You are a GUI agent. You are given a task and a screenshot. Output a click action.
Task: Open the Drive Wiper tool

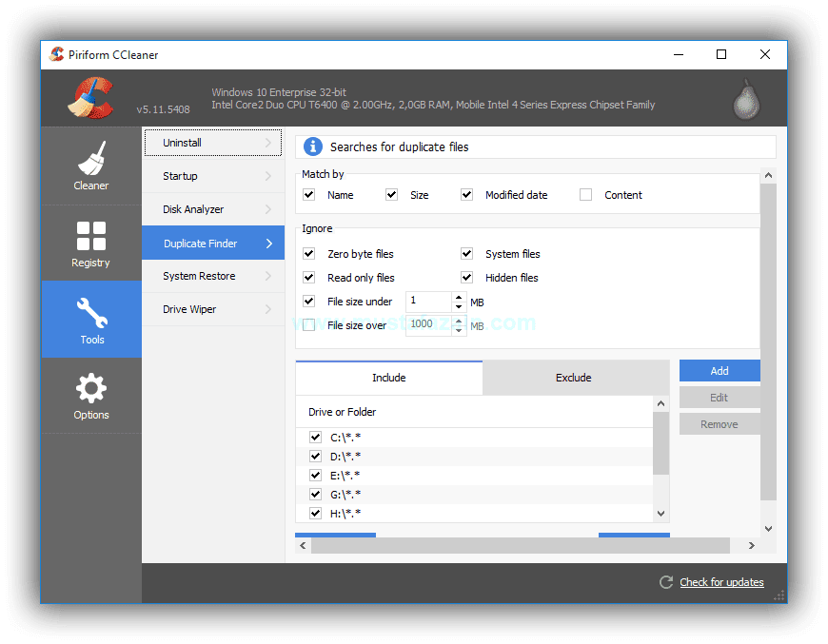tap(213, 309)
